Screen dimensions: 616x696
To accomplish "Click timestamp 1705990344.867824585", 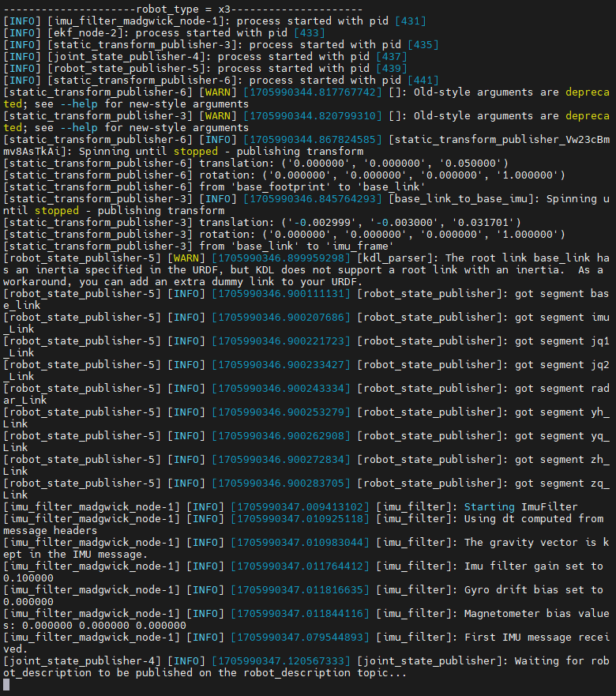I will [x=313, y=139].
